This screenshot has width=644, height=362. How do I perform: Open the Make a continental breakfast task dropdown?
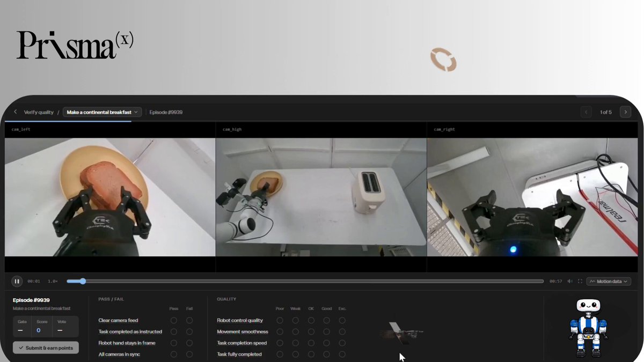(x=102, y=112)
